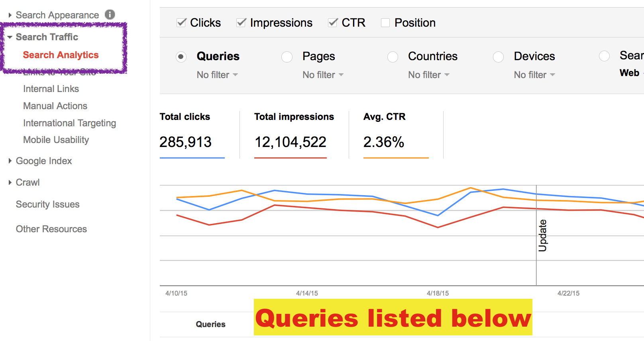Open the Countries No filter dropdown
Viewport: 644px width, 341px height.
[428, 75]
